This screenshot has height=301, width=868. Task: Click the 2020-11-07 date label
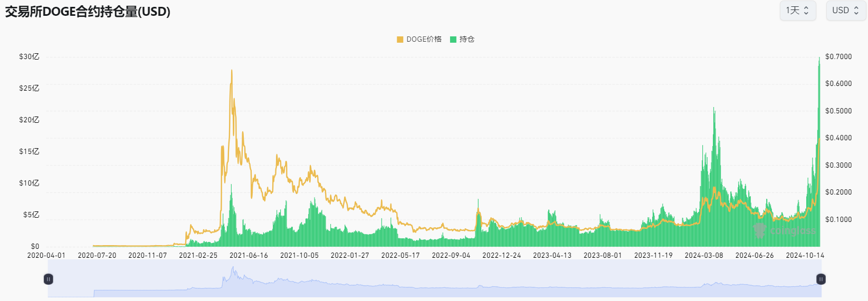148,255
